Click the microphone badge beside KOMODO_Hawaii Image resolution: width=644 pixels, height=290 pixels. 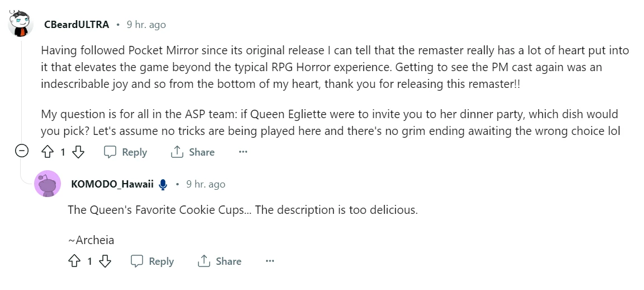tap(163, 185)
